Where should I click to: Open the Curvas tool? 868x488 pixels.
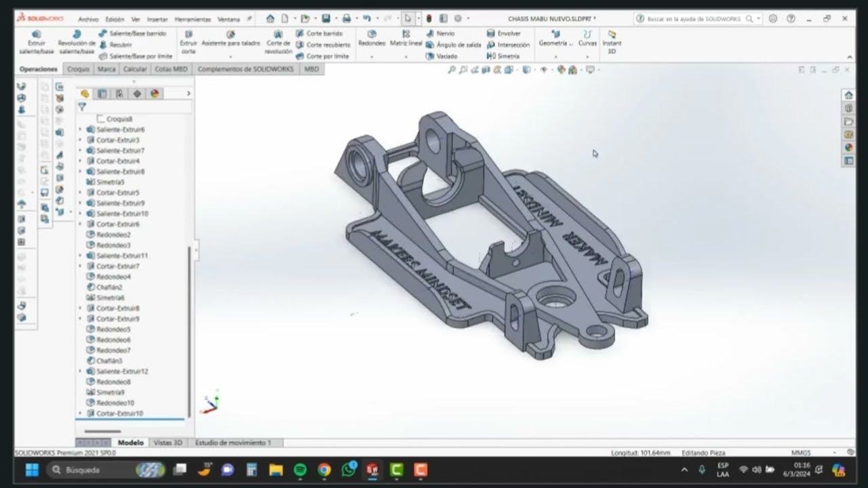pos(587,39)
